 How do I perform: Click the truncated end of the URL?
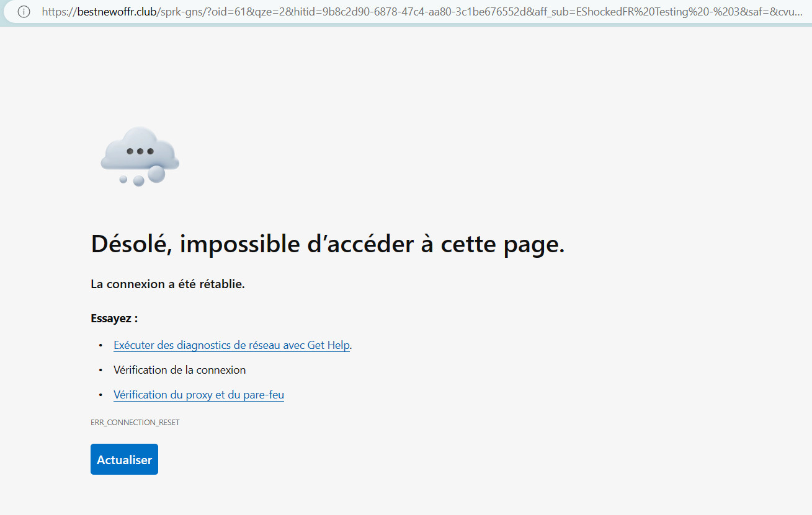[x=788, y=12]
